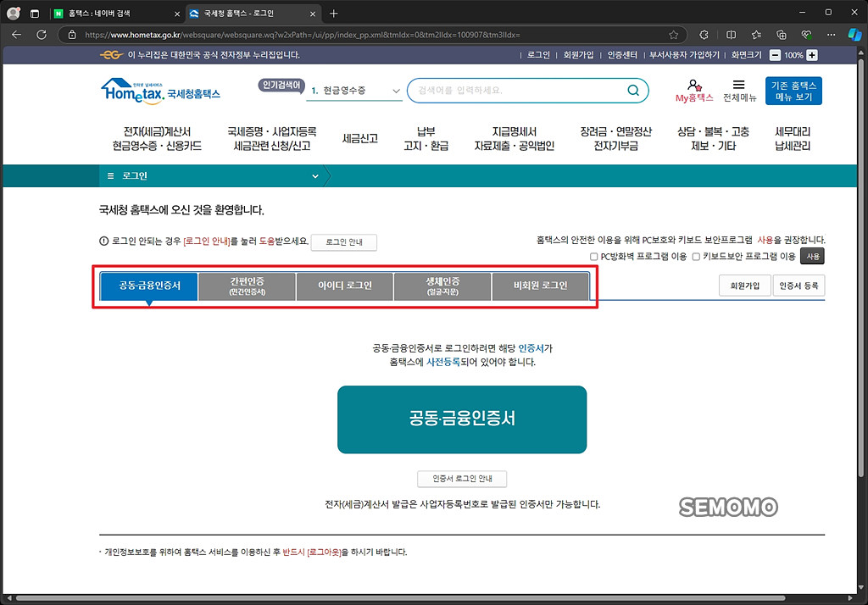Screen dimensions: 868x605
Task: Close the 네이버 검색 tab
Action: [x=177, y=14]
